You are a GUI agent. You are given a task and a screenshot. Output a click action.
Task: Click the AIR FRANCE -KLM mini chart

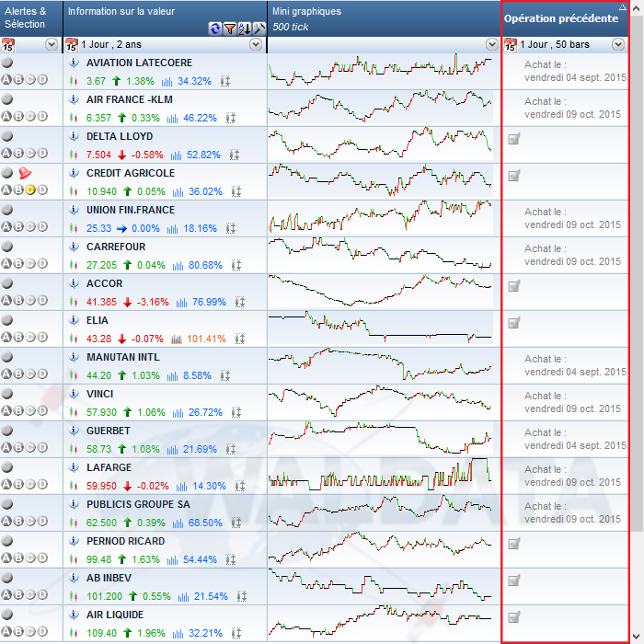pyautogui.click(x=380, y=107)
